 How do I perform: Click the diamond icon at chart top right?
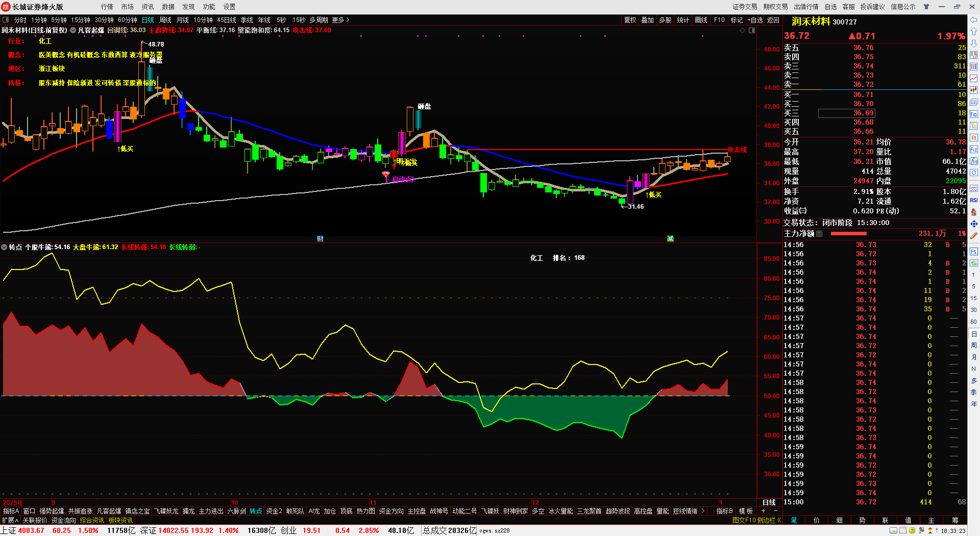[742, 31]
